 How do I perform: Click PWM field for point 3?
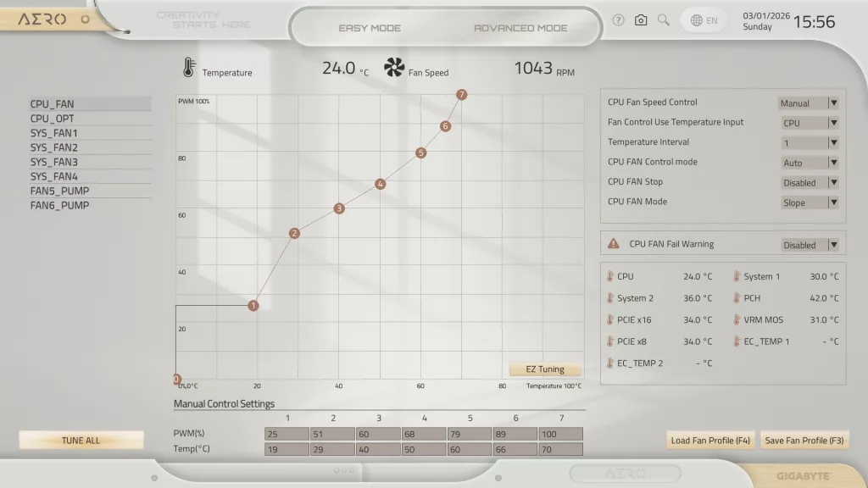coord(377,434)
